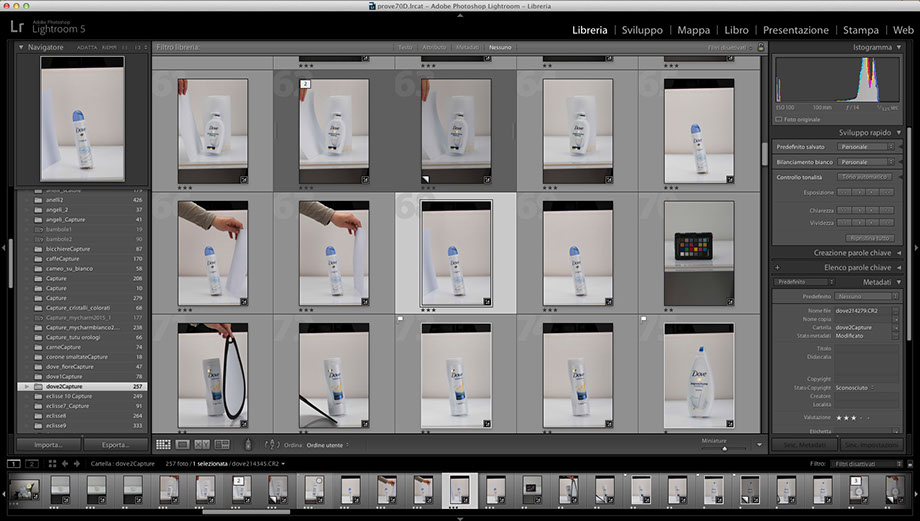Click Sinc. Impostazioni button
Screen dimensions: 920x521
point(871,445)
